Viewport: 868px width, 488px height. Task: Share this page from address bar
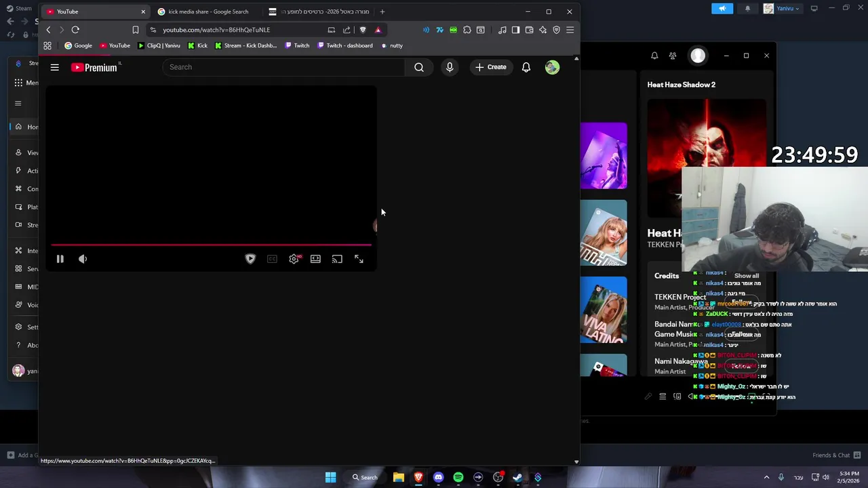pos(347,30)
